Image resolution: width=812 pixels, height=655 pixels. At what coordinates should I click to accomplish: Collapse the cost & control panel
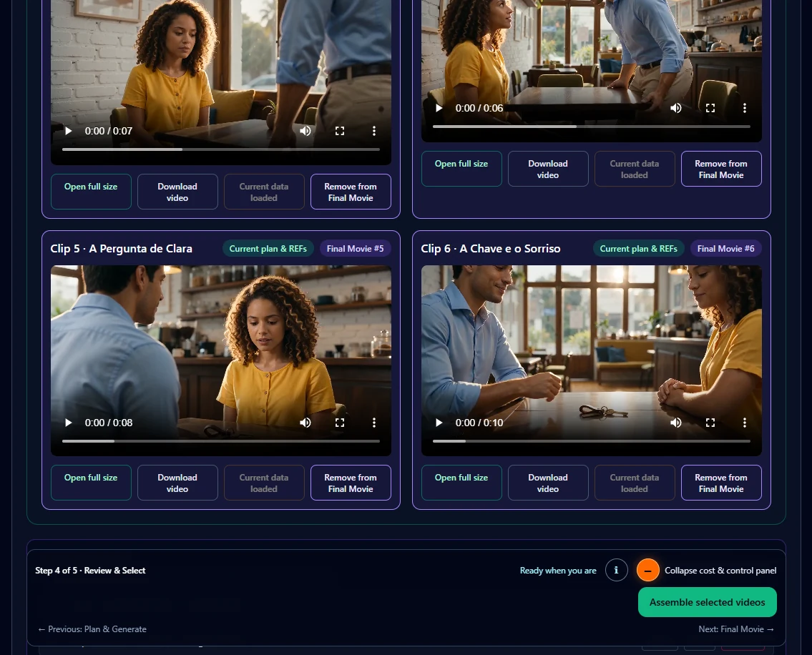pos(648,570)
